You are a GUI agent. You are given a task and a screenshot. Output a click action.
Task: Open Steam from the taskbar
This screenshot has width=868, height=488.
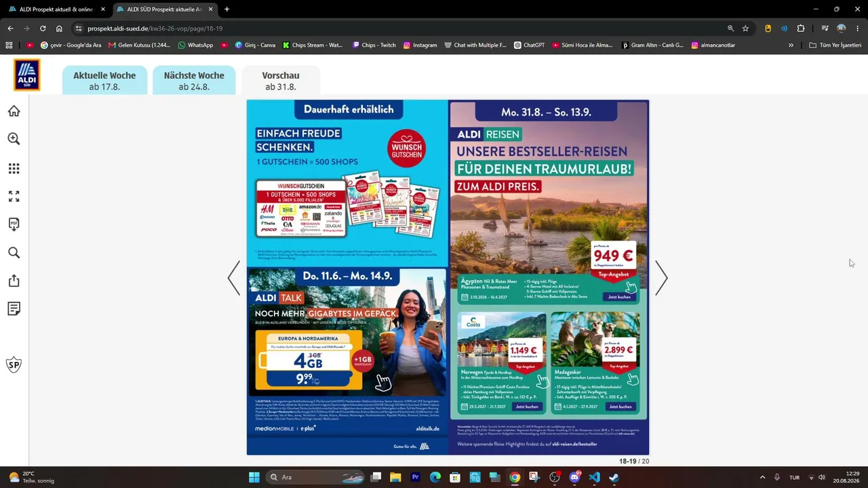(x=614, y=477)
